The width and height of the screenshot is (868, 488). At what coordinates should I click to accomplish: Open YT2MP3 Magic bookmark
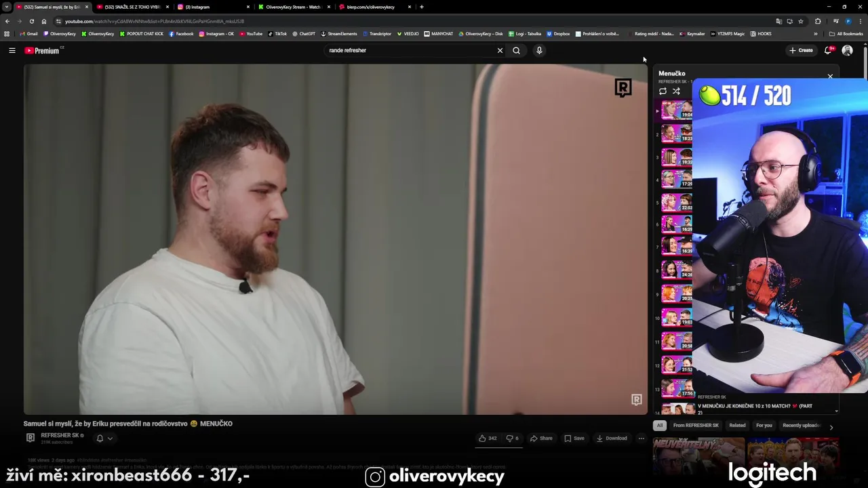(728, 33)
